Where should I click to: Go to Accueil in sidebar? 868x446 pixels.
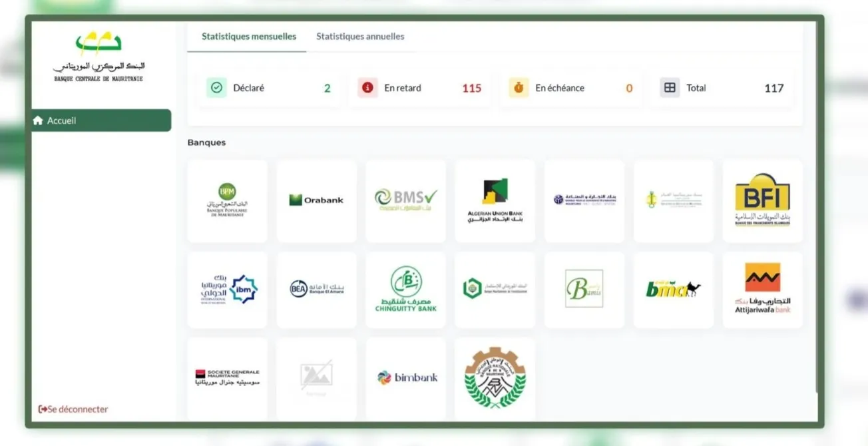101,120
